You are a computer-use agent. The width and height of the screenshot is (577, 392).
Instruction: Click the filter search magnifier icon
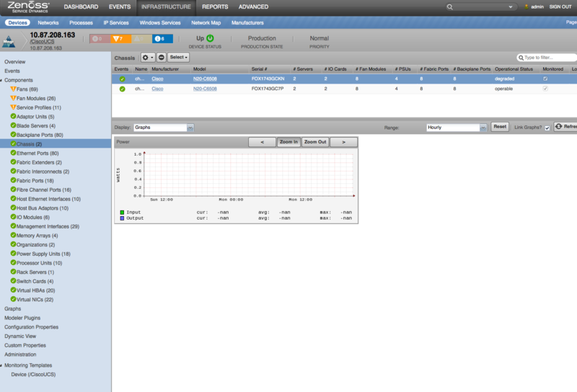[521, 58]
